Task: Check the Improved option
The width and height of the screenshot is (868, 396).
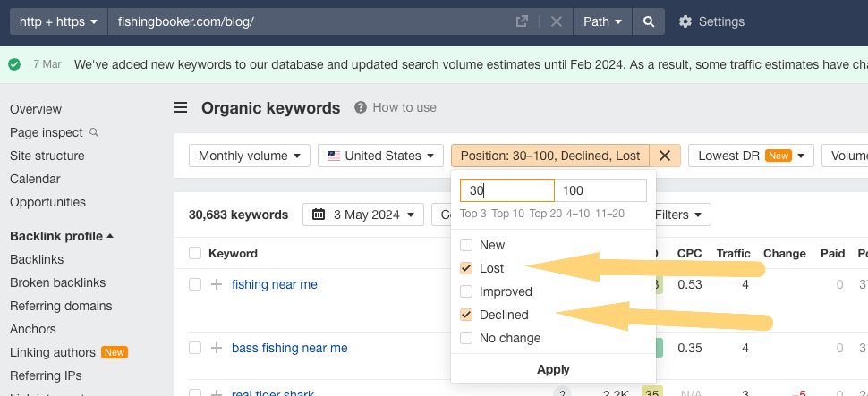Action: pyautogui.click(x=465, y=291)
